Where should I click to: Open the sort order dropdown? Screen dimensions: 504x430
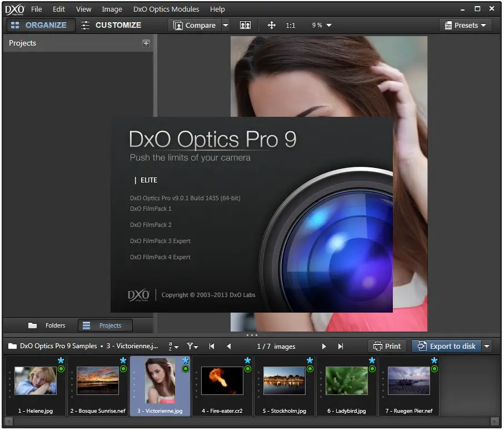click(173, 347)
